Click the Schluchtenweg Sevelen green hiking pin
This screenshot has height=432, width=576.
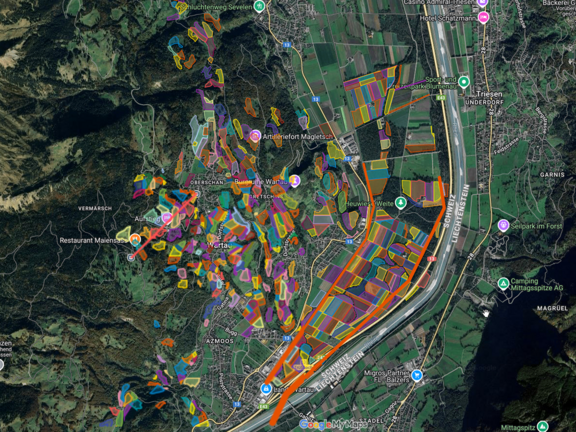pyautogui.click(x=259, y=6)
